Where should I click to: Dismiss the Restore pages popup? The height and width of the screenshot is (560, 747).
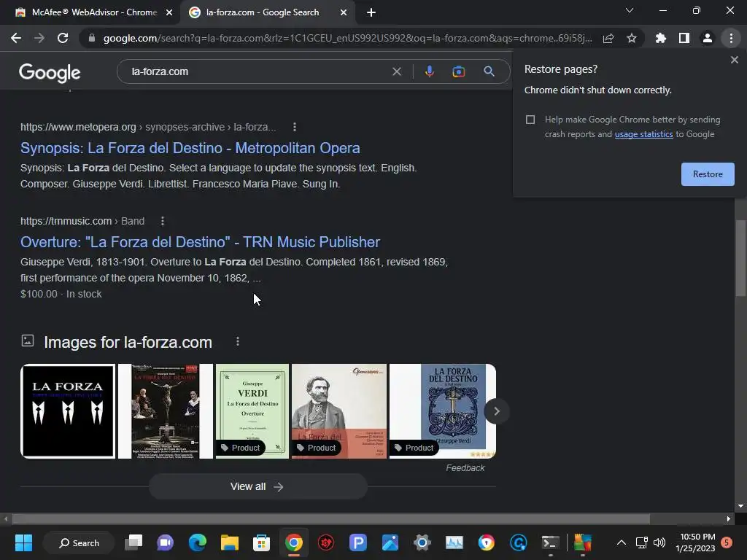(734, 60)
